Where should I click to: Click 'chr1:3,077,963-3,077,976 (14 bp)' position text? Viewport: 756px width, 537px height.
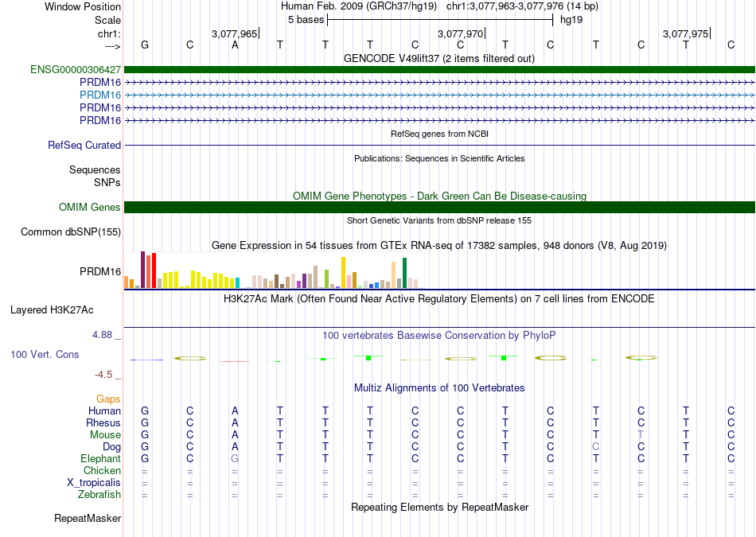(522, 6)
